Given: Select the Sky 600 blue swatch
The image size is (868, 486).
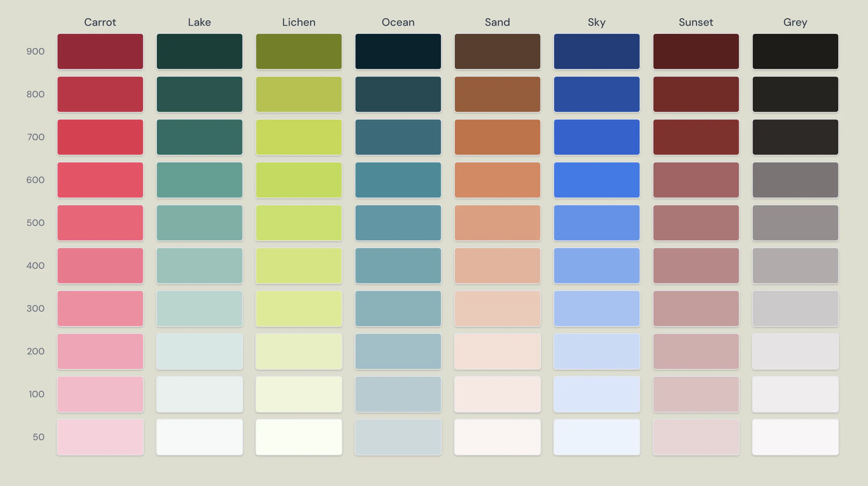Looking at the screenshot, I should coord(596,180).
